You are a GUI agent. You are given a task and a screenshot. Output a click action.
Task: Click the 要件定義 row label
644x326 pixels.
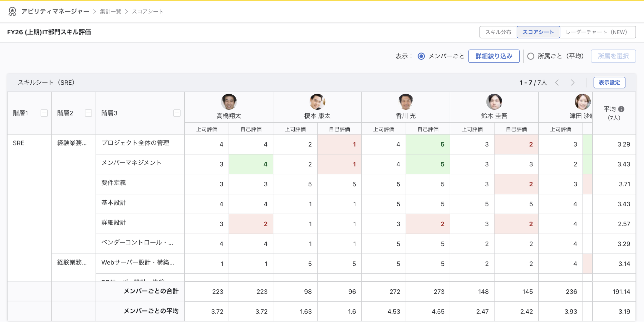[x=113, y=183]
